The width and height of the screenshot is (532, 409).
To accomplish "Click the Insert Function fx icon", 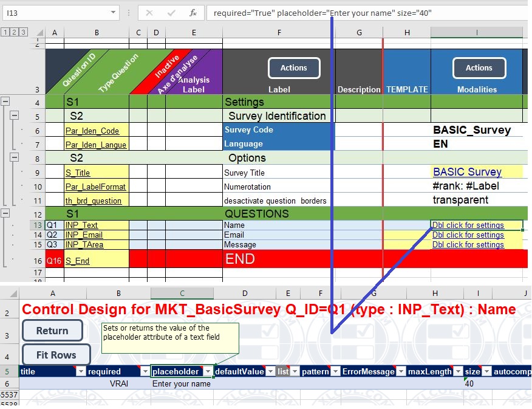I will click(x=193, y=12).
